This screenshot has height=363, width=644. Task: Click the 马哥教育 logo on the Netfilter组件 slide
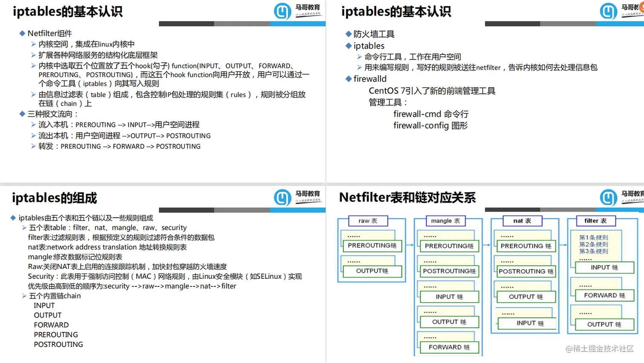point(297,11)
